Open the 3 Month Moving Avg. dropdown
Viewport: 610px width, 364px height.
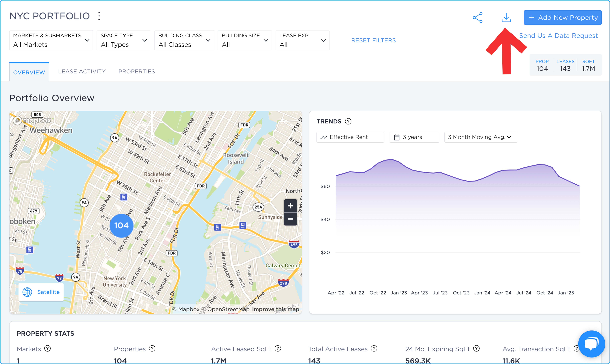tap(480, 137)
